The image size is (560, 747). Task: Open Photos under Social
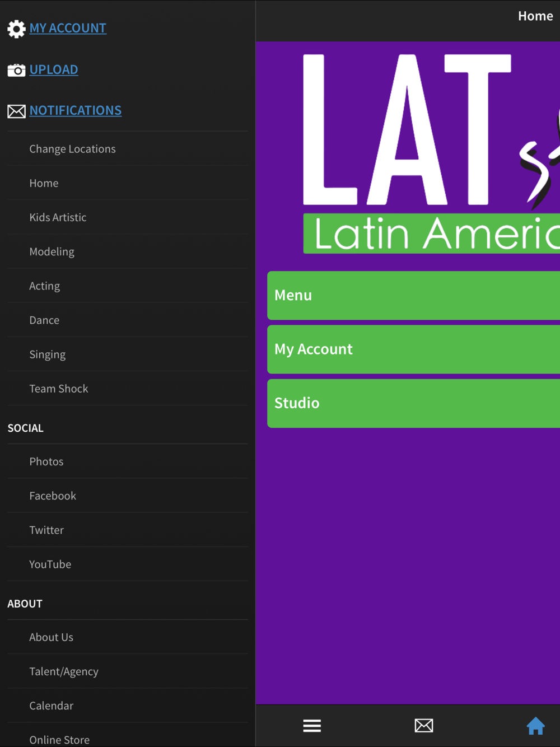point(128,461)
